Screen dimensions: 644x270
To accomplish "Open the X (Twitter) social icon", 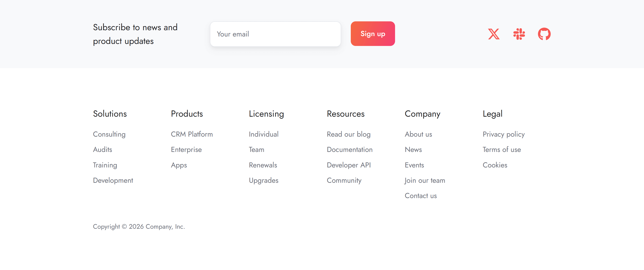I will (494, 34).
